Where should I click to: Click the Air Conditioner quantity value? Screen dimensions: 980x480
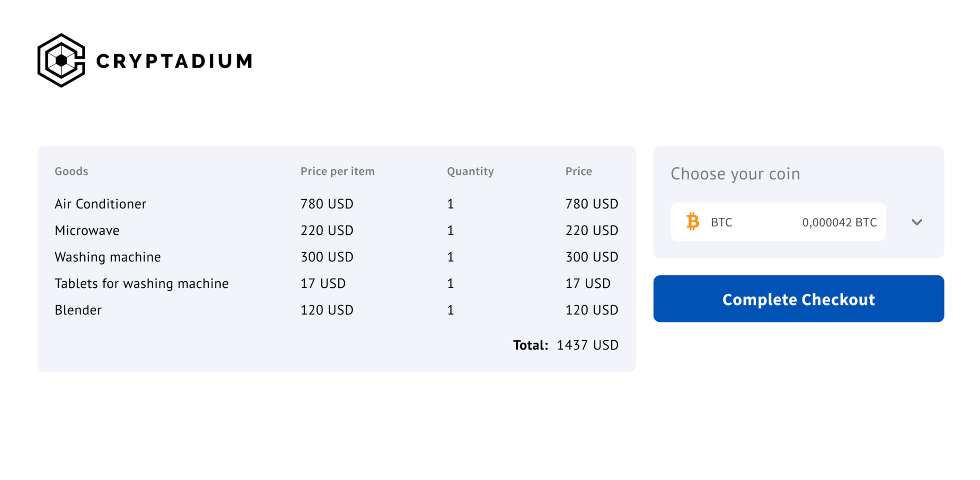click(450, 204)
